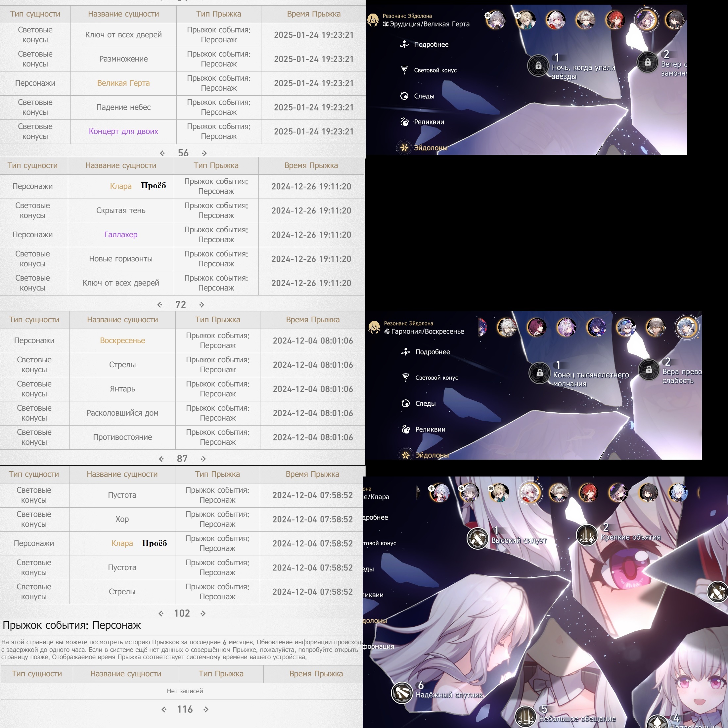
Task: Select Clara eidolon 1 'Высокий силуэт'
Action: 478,538
